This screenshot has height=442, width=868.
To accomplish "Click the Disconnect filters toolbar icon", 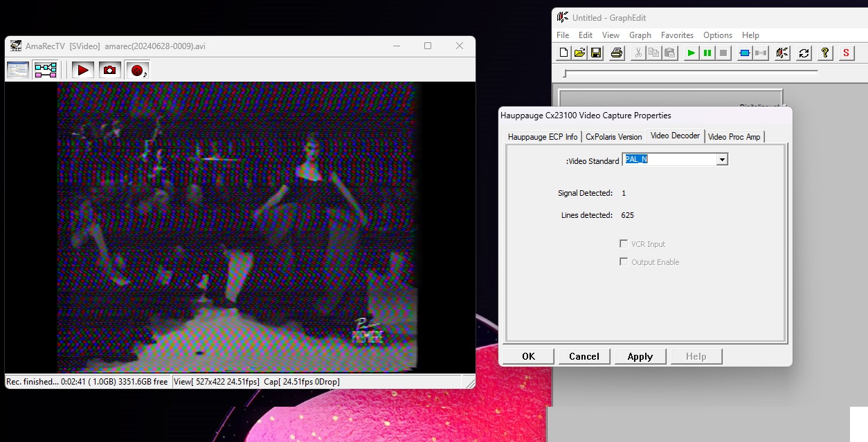I will click(x=761, y=53).
